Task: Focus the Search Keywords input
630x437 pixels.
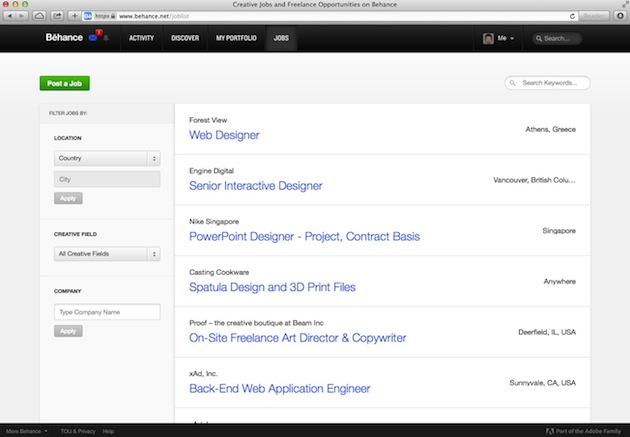Action: click(x=547, y=83)
